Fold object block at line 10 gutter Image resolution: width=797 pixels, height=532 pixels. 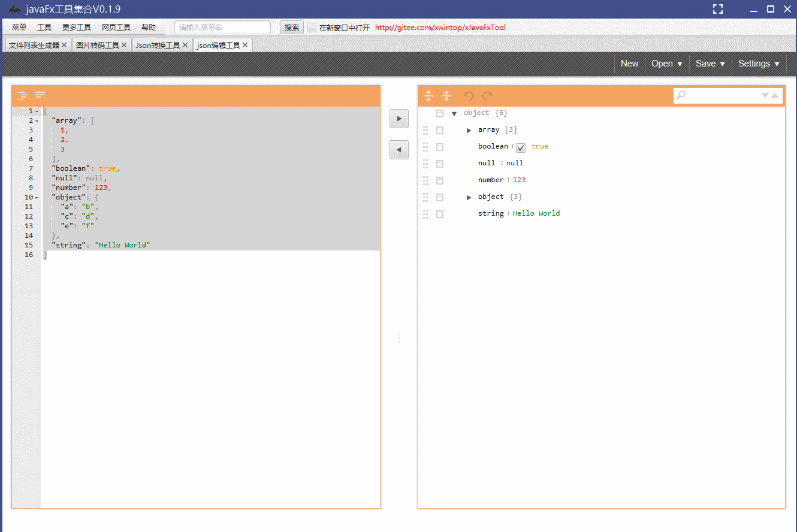point(37,198)
